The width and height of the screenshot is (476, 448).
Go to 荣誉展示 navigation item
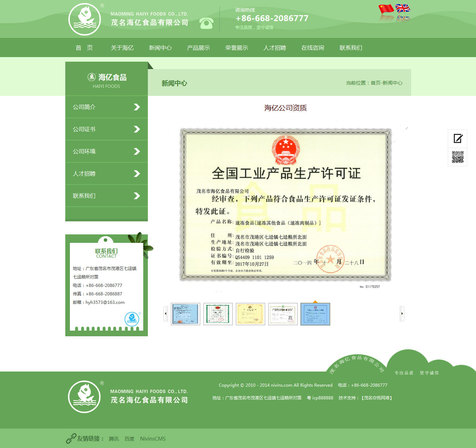click(236, 48)
